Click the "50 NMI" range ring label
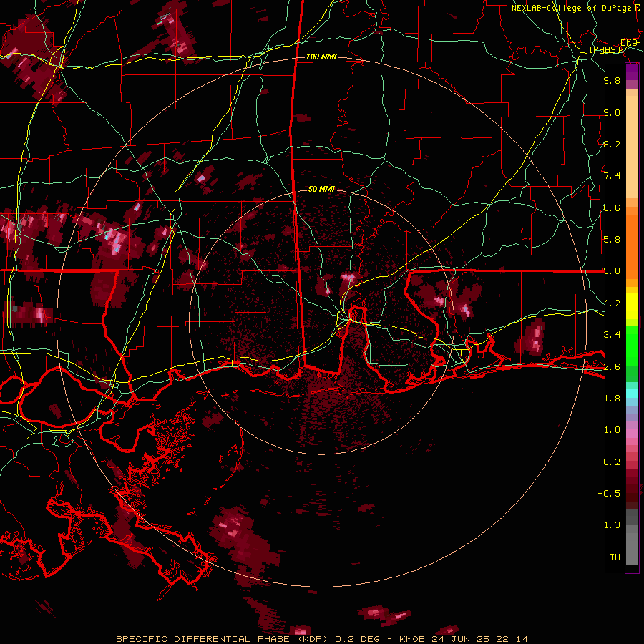 pyautogui.click(x=321, y=189)
